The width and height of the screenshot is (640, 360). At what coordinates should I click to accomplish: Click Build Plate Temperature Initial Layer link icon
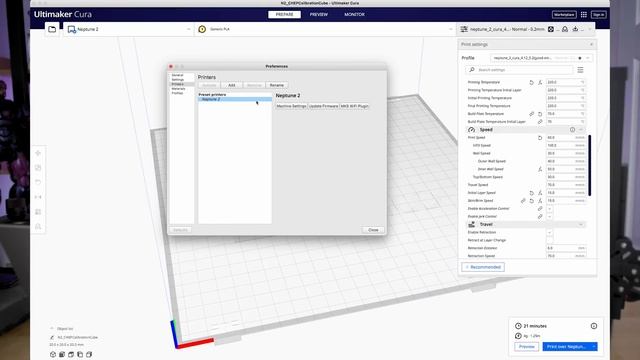click(x=540, y=122)
